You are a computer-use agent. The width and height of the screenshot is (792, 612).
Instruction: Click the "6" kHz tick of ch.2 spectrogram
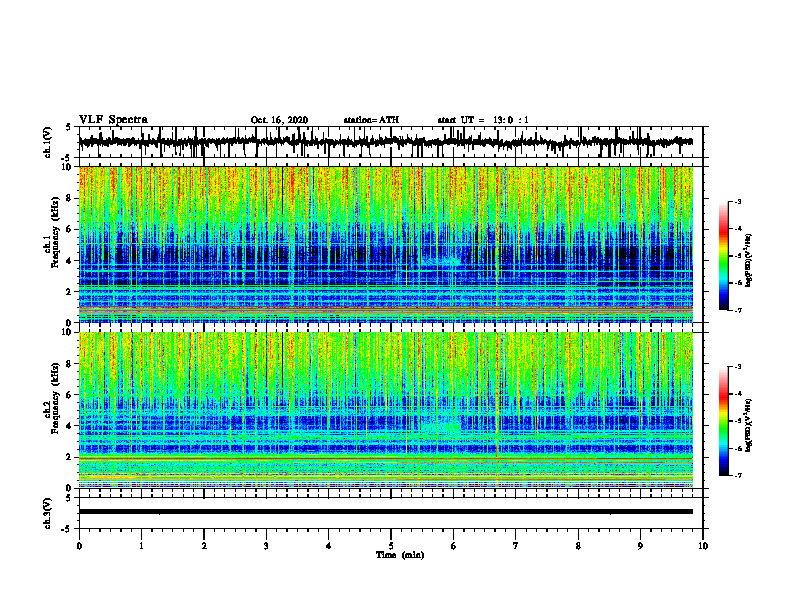[69, 395]
